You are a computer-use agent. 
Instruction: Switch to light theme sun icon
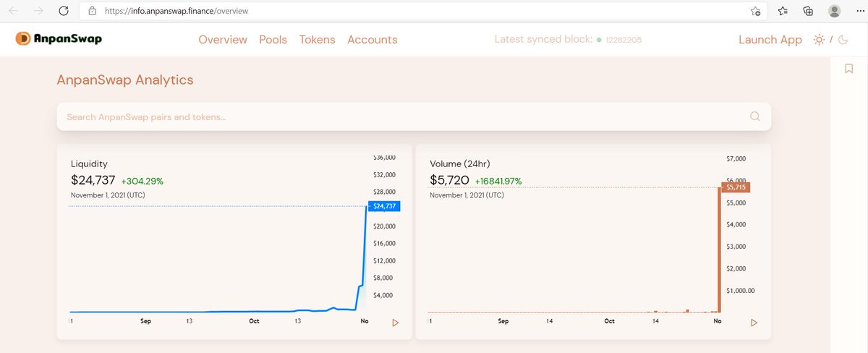click(819, 40)
